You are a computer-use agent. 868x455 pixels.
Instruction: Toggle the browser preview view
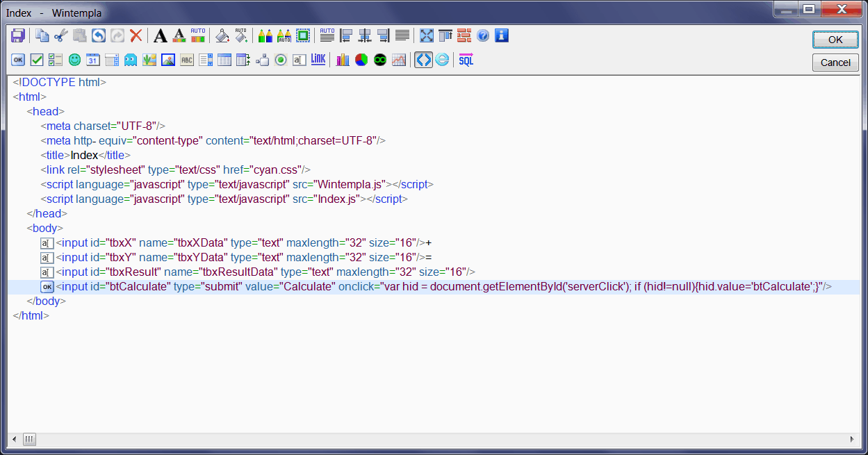[x=442, y=60]
